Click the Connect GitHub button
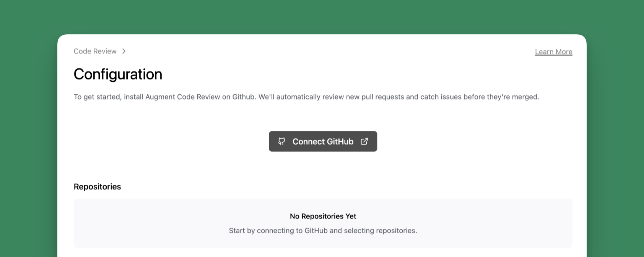 coord(322,141)
